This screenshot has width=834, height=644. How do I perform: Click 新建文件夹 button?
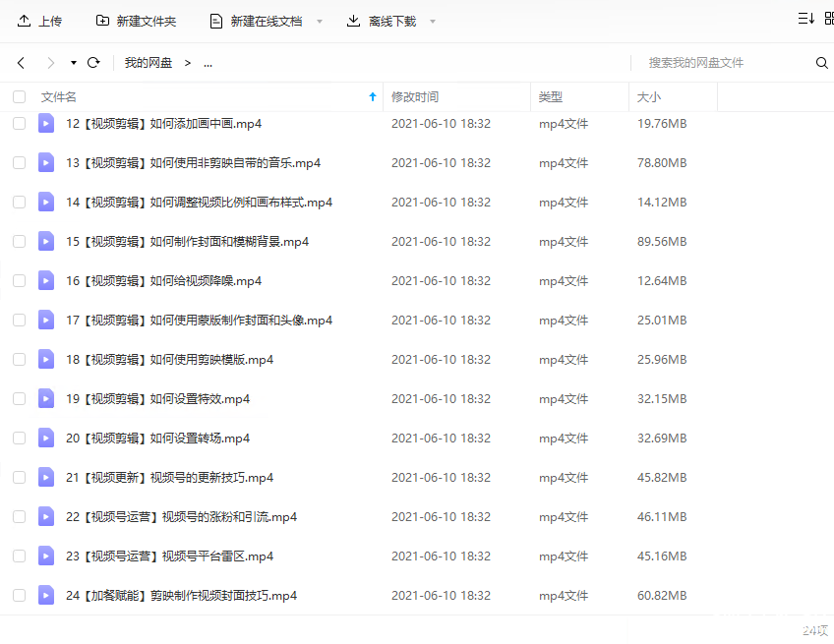136,21
